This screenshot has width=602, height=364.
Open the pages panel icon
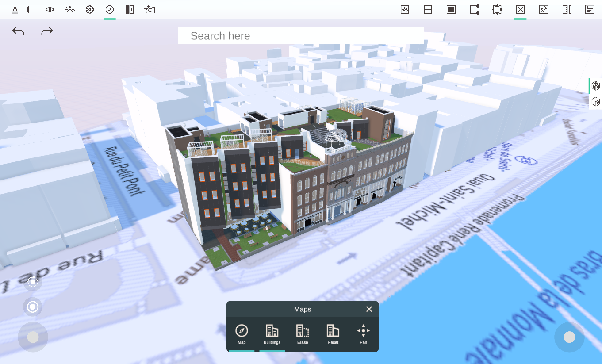[31, 9]
